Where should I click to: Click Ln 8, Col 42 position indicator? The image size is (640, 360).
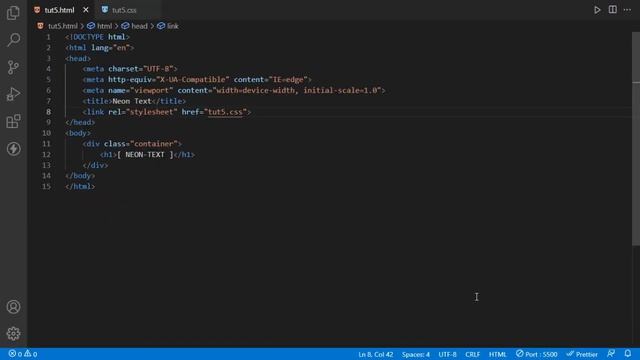pos(376,354)
